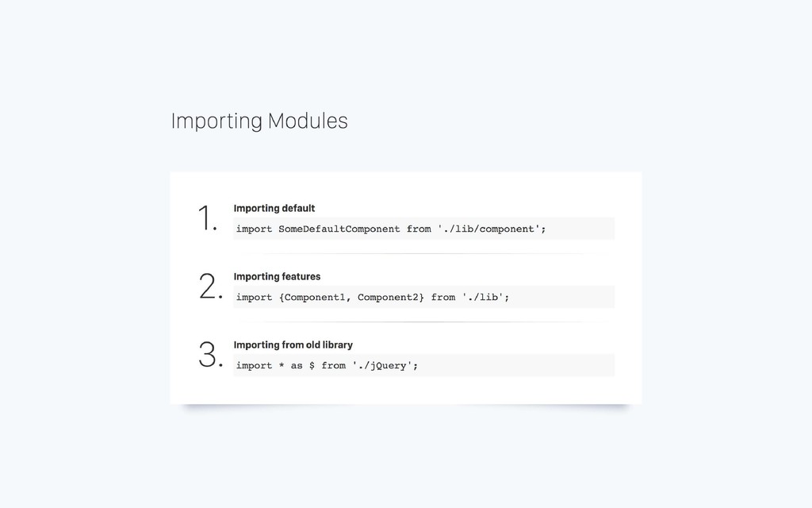Select the Importing default title
812x508 pixels.
coord(274,209)
